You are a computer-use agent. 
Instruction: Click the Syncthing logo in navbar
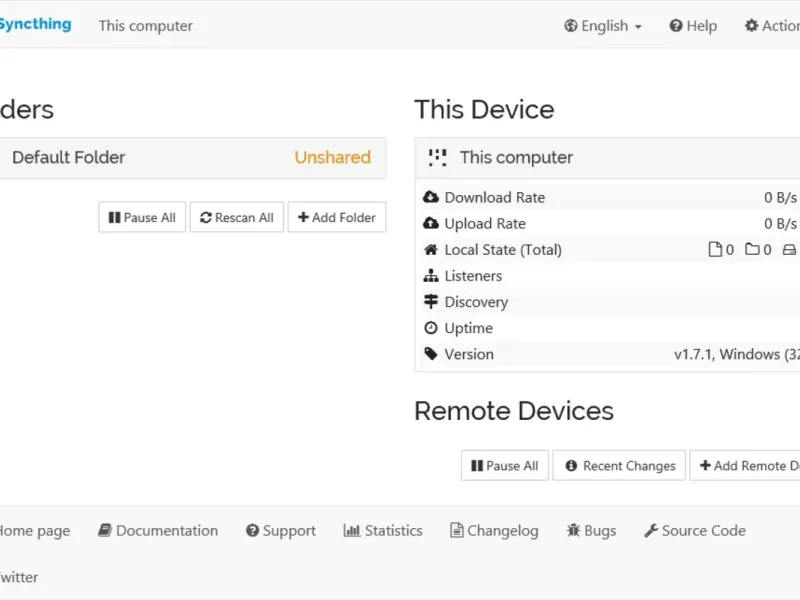click(35, 24)
